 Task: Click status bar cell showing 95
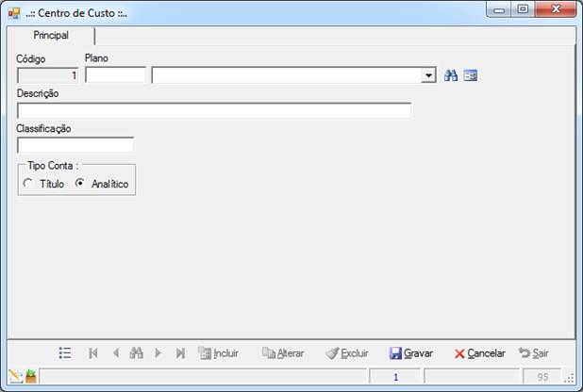click(542, 377)
